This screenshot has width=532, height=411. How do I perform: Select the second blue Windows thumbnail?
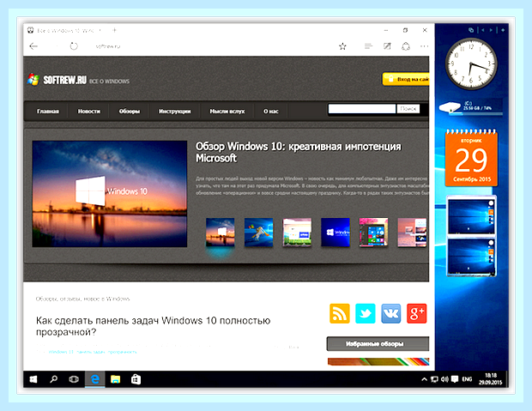258,233
